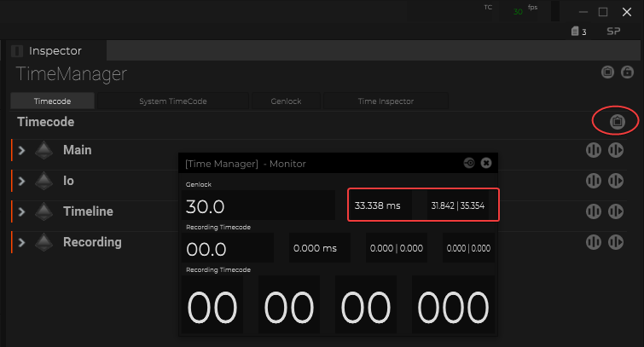Switch to System TimeCode tab
The height and width of the screenshot is (347, 644).
click(x=173, y=101)
